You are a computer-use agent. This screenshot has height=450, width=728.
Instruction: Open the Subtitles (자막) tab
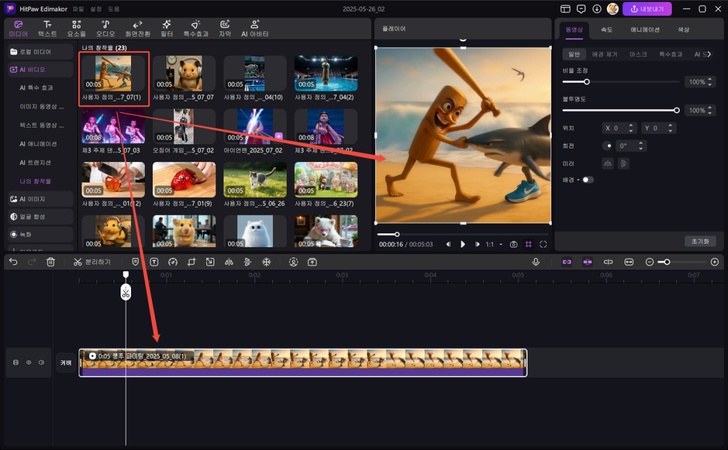tap(225, 28)
